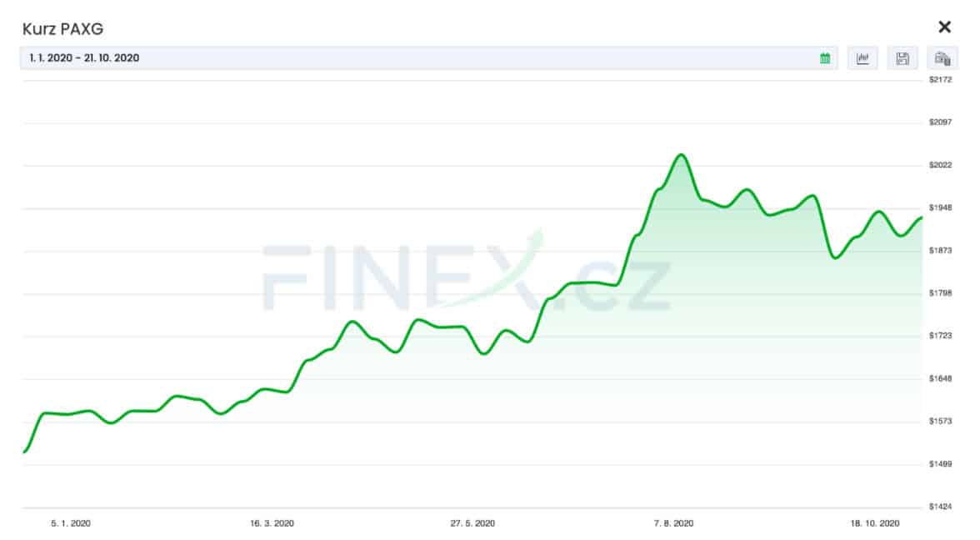Viewport: 980px width, 540px height.
Task: Click the last point of the green price line
Action: [x=922, y=217]
